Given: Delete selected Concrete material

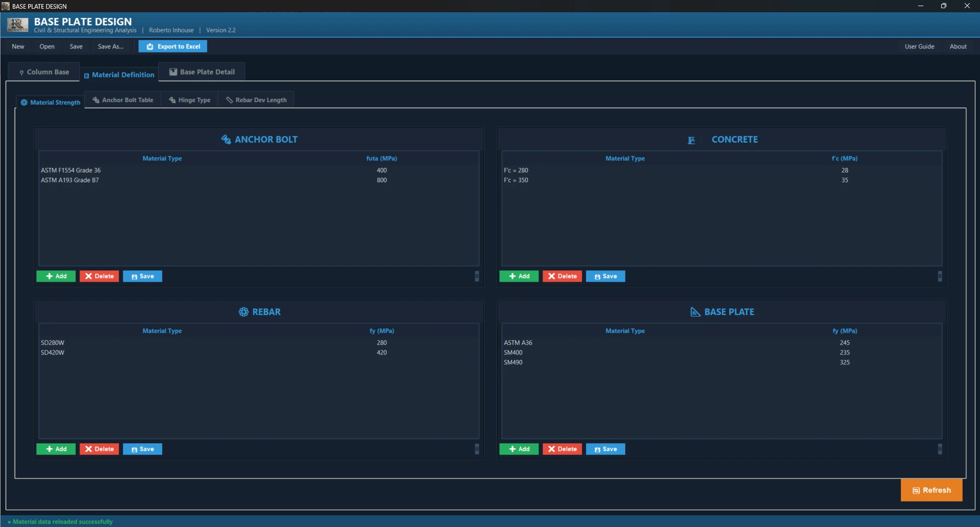Looking at the screenshot, I should tap(562, 276).
